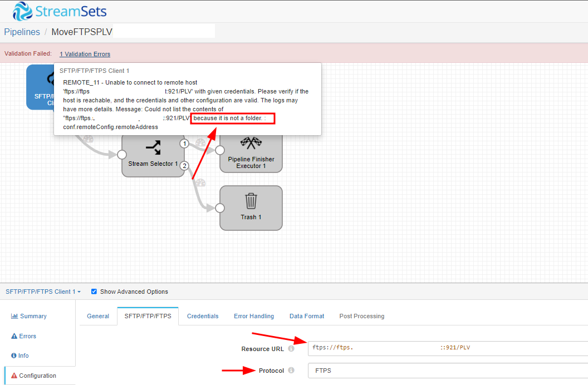
Task: Open the Protocol FTPS dropdown
Action: tap(448, 371)
